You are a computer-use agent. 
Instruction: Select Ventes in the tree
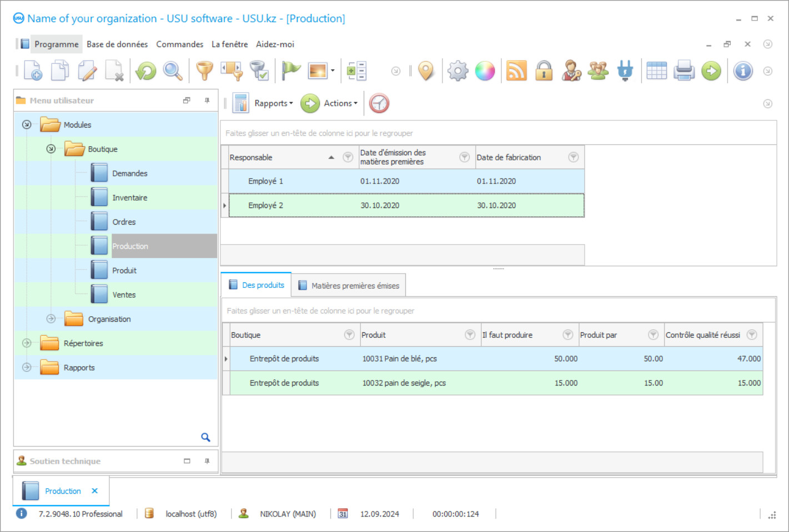point(124,295)
